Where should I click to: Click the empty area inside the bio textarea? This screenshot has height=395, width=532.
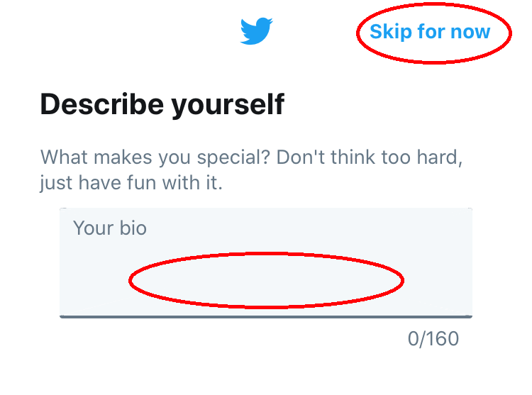click(x=265, y=281)
